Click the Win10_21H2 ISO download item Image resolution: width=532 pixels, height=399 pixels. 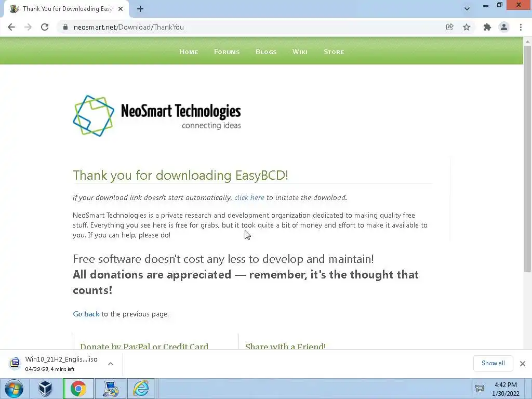pyautogui.click(x=61, y=364)
